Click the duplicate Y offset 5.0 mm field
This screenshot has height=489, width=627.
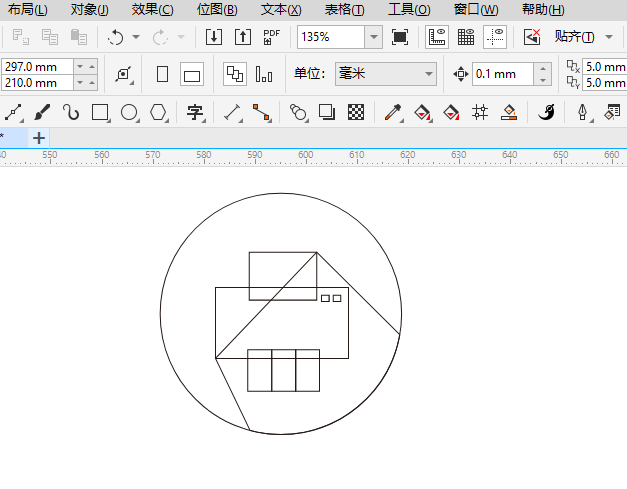tap(605, 83)
